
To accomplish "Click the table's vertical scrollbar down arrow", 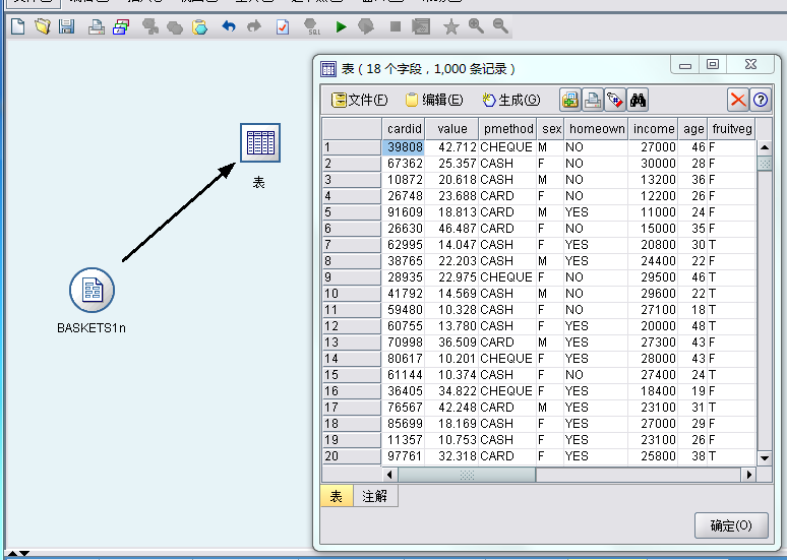I will point(764,458).
